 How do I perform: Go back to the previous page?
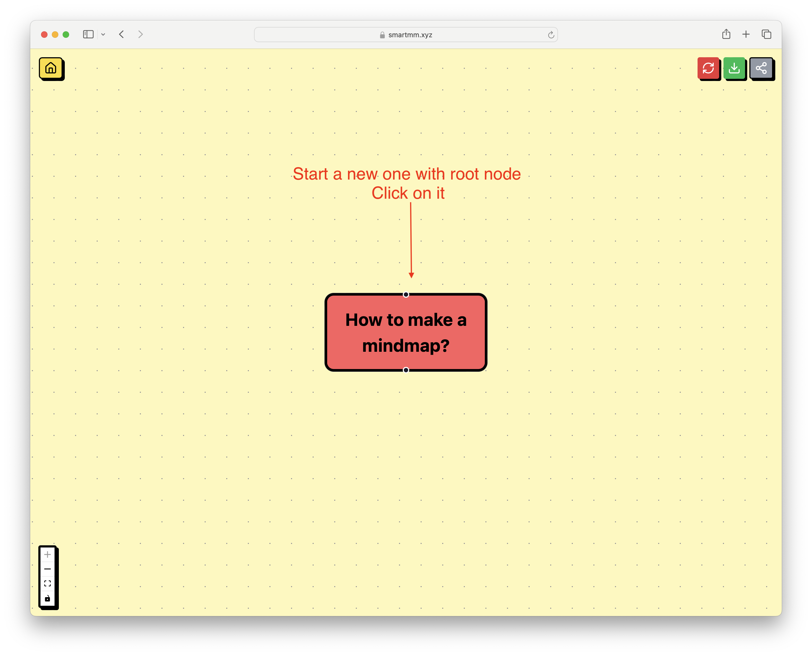[121, 34]
